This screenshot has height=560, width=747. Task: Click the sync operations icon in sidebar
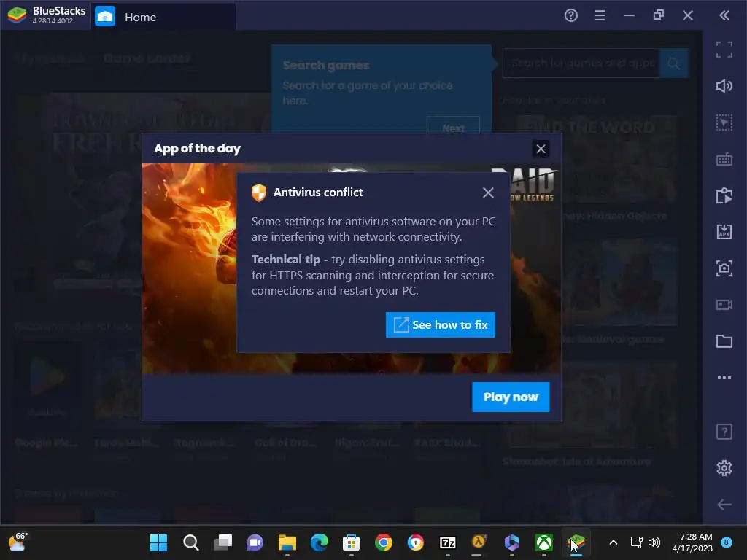(724, 195)
